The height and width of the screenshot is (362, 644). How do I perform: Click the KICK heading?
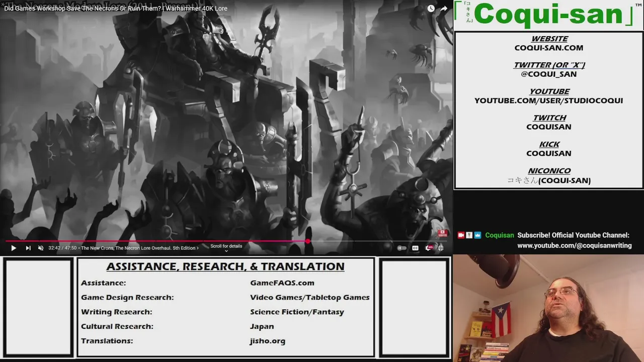pyautogui.click(x=549, y=144)
